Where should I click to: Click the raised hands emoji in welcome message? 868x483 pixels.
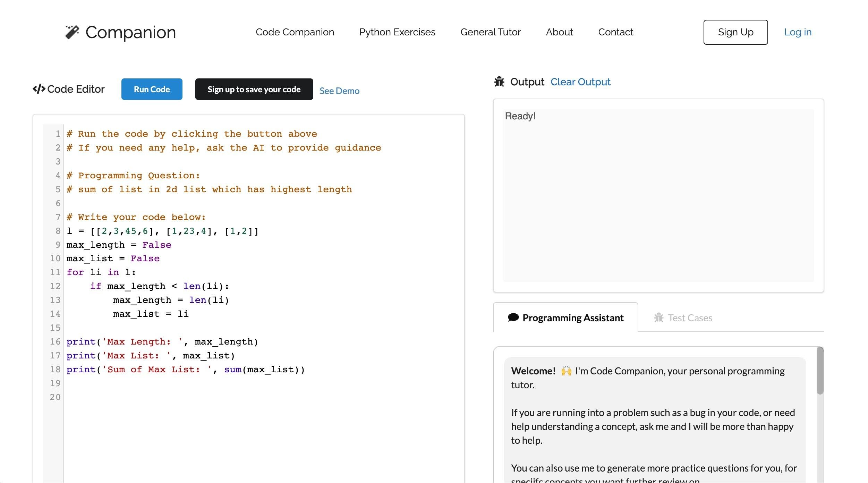tap(566, 371)
